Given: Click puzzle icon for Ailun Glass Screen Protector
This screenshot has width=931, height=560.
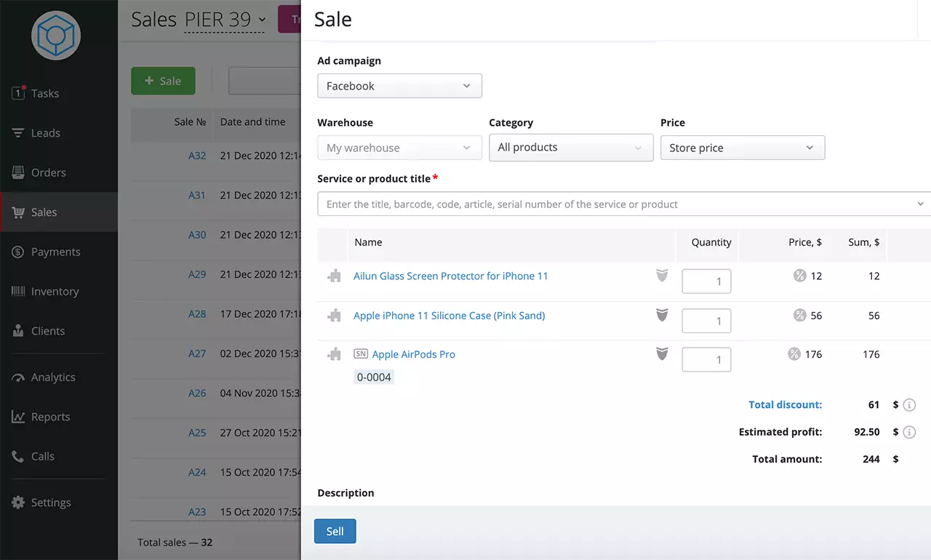Looking at the screenshot, I should click(x=335, y=276).
